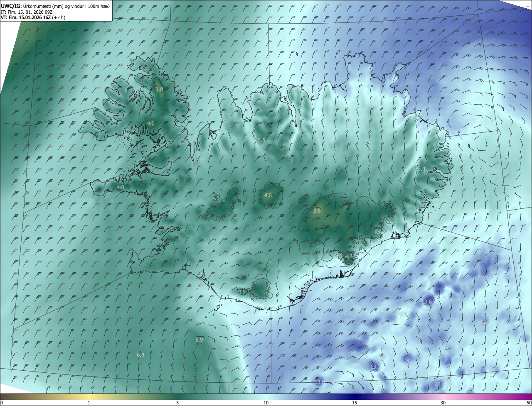
Task: Select the IT: Fim. 15. 01. 2026 09Z line
Action: (27, 12)
